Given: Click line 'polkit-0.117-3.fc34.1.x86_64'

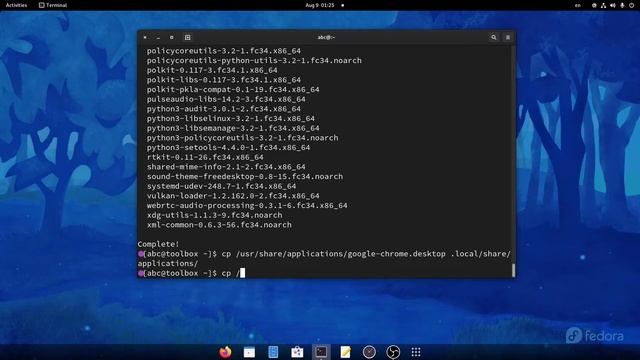Looking at the screenshot, I should point(212,70).
